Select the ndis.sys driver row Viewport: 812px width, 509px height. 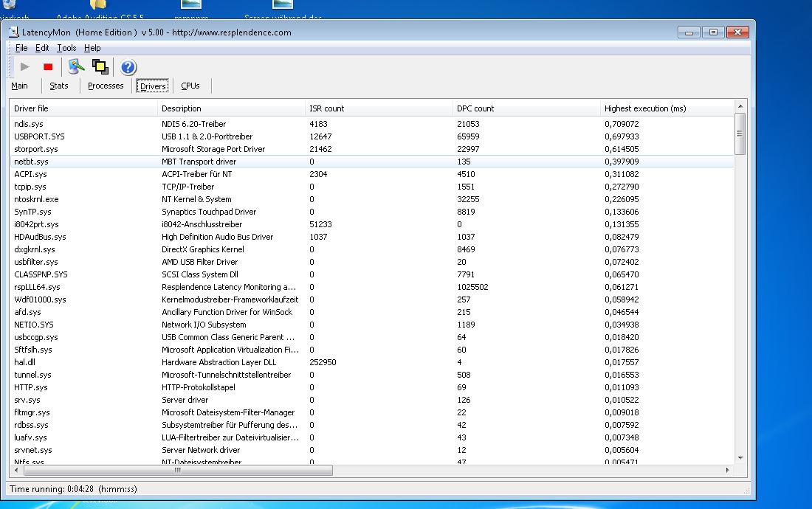pos(372,124)
